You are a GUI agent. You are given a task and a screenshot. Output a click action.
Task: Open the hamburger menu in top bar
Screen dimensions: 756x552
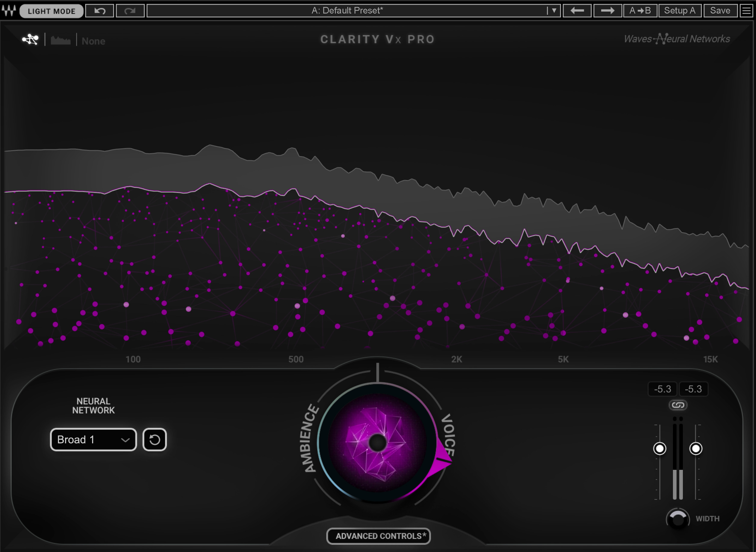(746, 11)
